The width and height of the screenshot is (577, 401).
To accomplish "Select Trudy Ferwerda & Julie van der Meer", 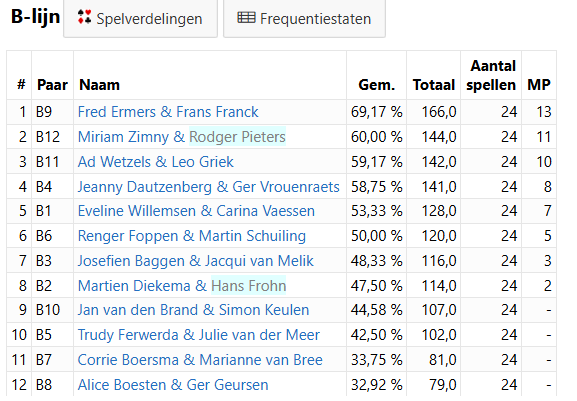I will point(199,335).
